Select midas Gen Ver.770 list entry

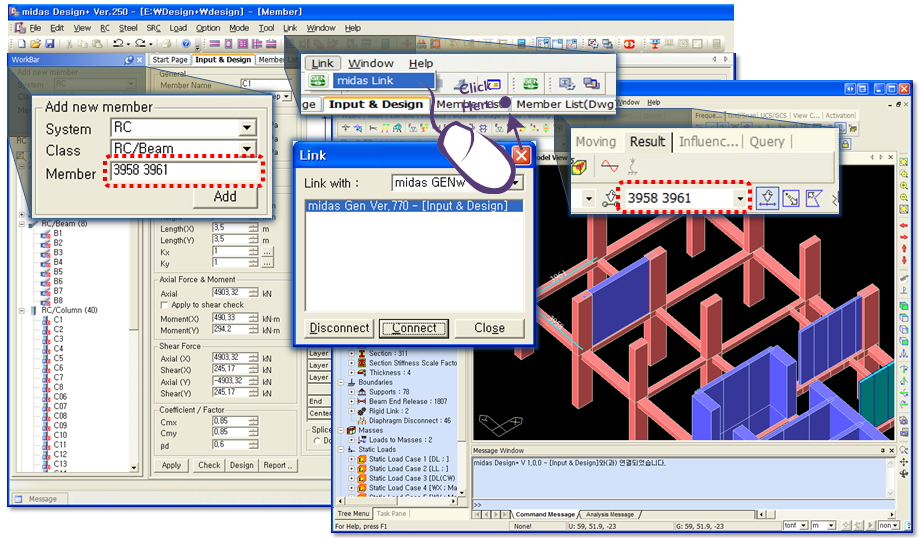click(x=414, y=206)
